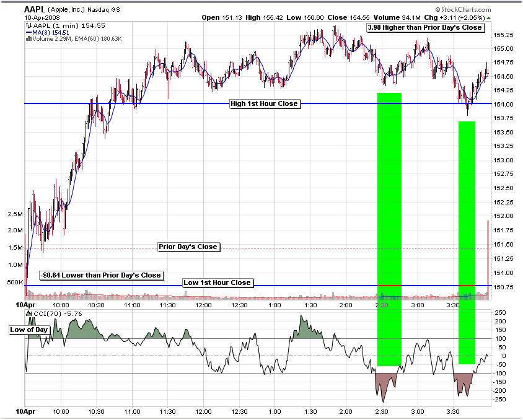Click the price-bars icon before AAPL (1 min)

(29, 25)
